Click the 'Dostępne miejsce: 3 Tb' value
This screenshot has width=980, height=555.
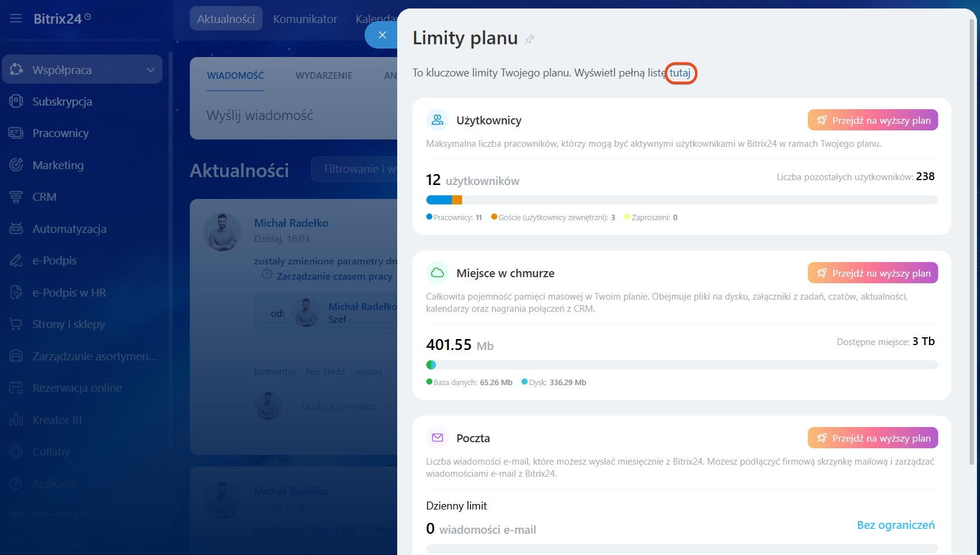pyautogui.click(x=885, y=341)
